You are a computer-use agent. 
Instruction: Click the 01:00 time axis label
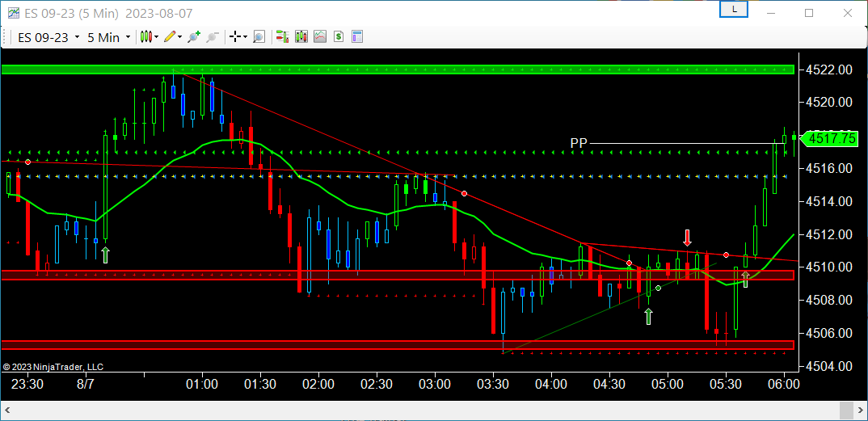pyautogui.click(x=202, y=384)
